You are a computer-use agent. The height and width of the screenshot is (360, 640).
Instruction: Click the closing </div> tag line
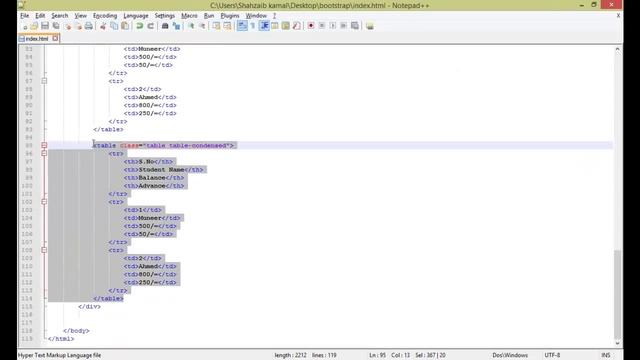click(89, 307)
